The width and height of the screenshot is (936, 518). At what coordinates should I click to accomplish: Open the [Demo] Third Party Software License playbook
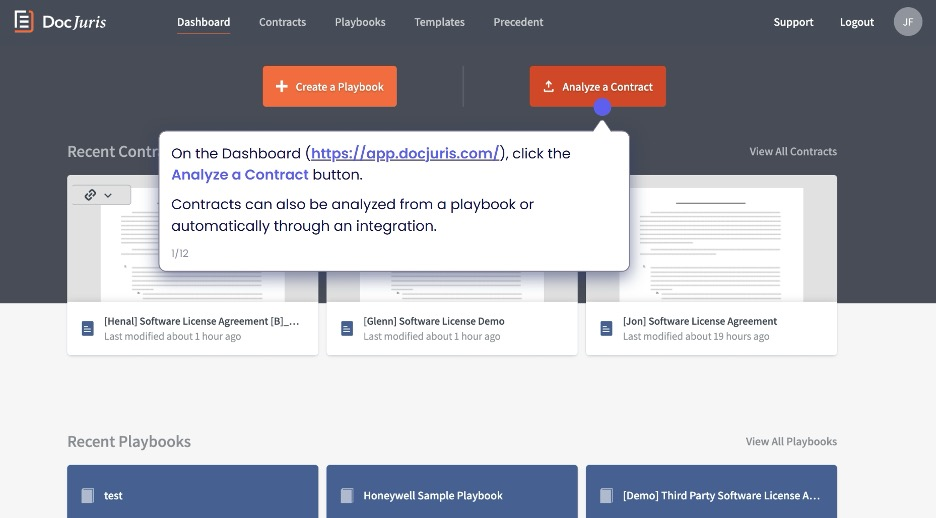point(711,492)
